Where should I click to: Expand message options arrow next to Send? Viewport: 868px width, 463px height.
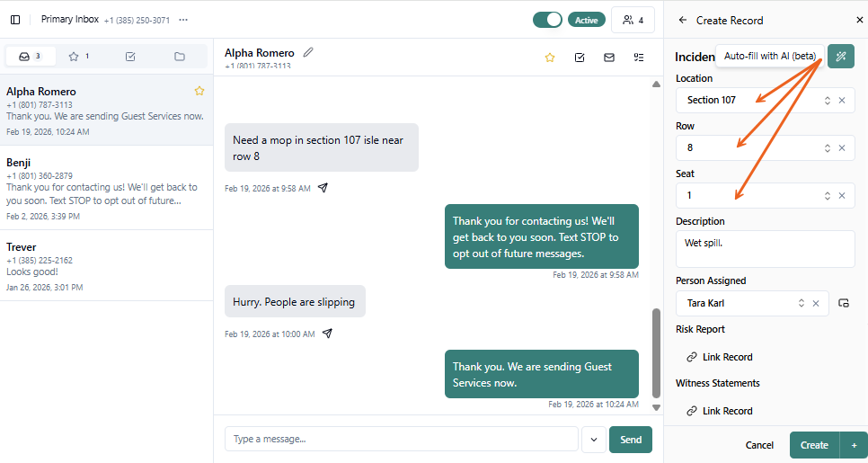click(x=594, y=440)
